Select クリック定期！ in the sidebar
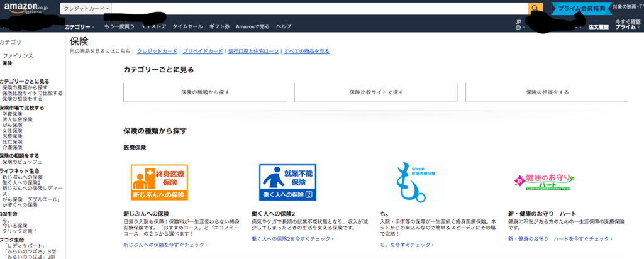Screen dimensions: 644x259 [19, 231]
